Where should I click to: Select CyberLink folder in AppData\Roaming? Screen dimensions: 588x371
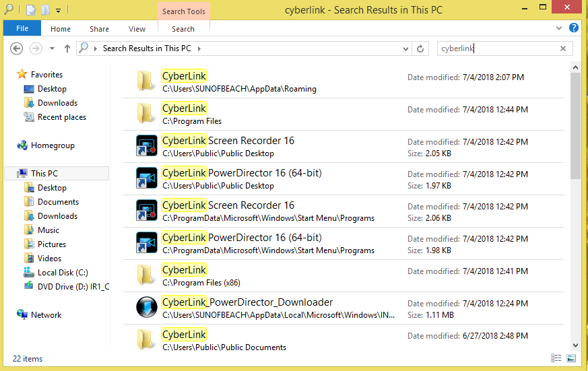(343, 82)
